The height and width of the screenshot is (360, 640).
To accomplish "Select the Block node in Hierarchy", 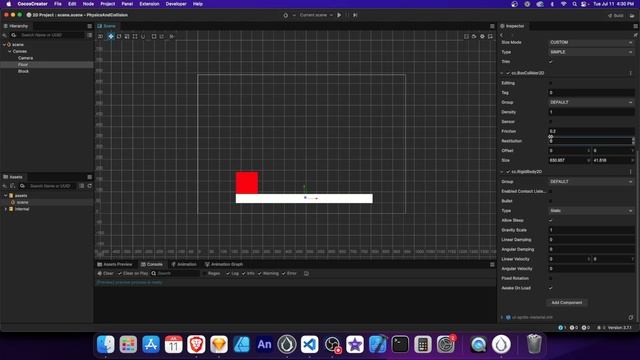I will coord(23,71).
